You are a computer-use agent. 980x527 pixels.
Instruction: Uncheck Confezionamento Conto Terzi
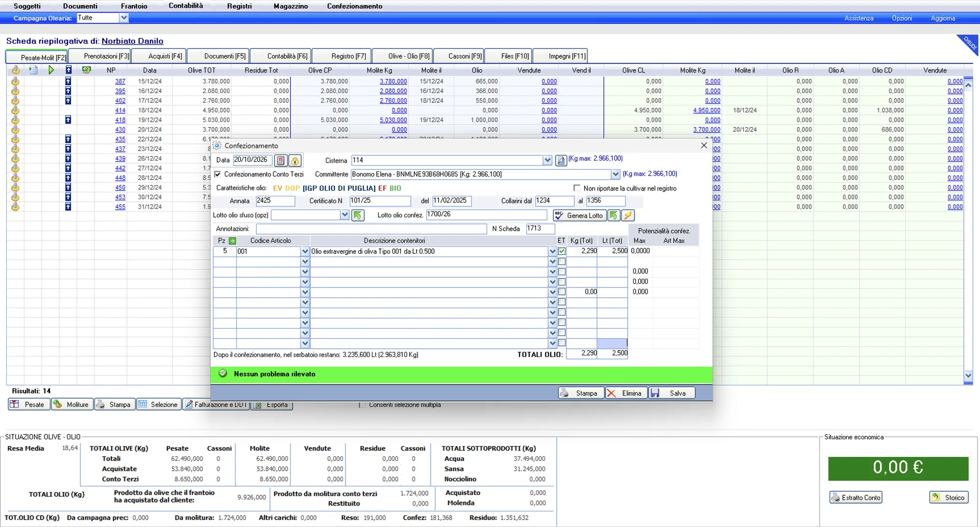coord(218,174)
